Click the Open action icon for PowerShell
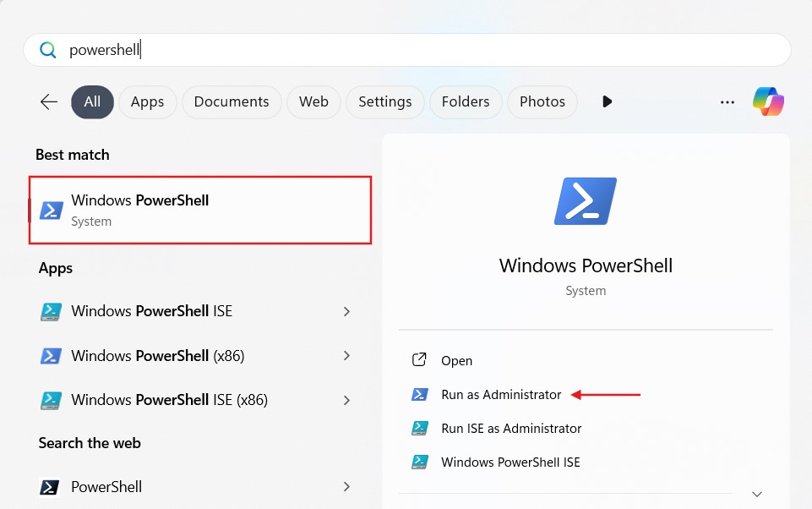812x509 pixels. [x=419, y=359]
